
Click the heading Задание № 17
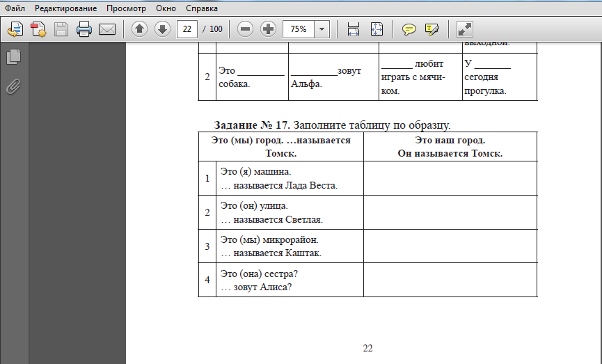[x=251, y=125]
